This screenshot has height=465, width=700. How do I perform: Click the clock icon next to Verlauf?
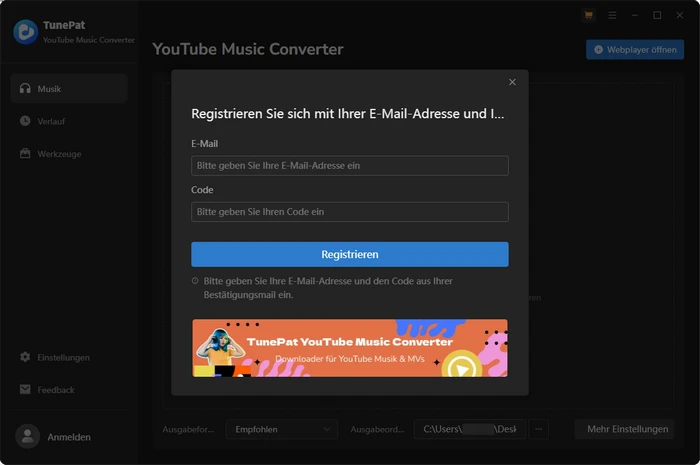coord(25,121)
